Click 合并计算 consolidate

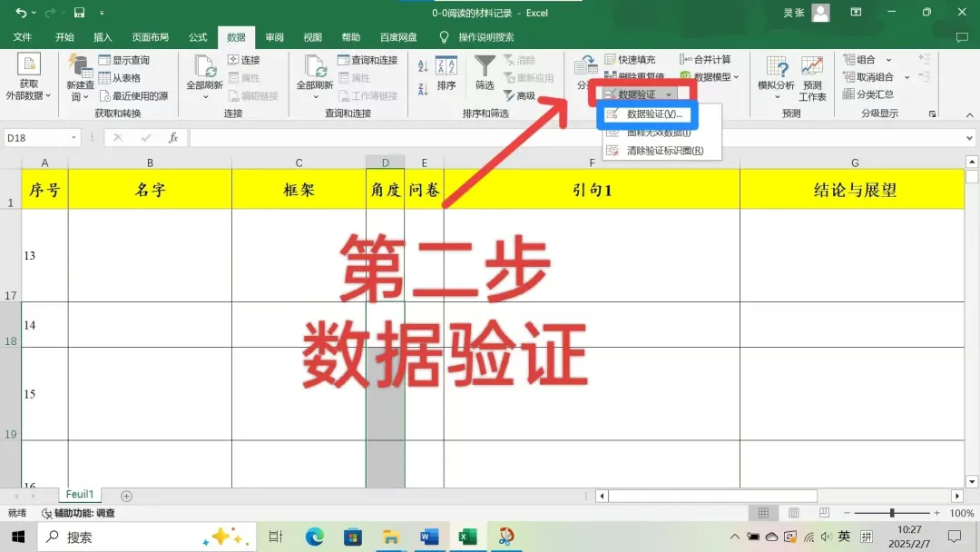click(705, 59)
